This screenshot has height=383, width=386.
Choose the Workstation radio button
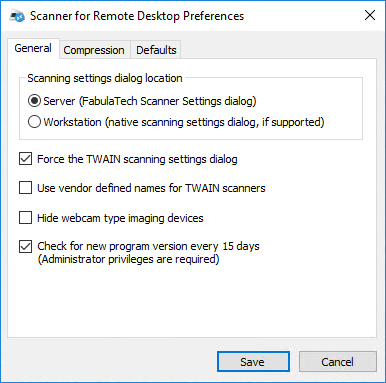pyautogui.click(x=34, y=122)
